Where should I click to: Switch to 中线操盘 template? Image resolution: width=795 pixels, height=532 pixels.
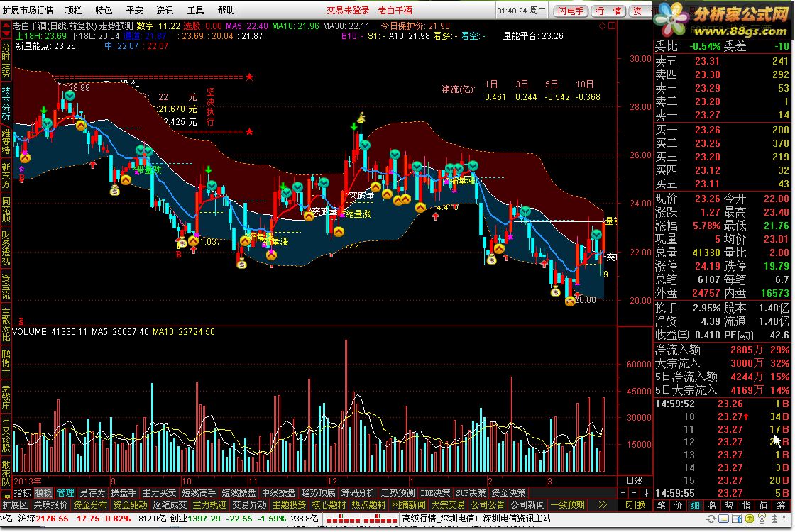coord(278,492)
